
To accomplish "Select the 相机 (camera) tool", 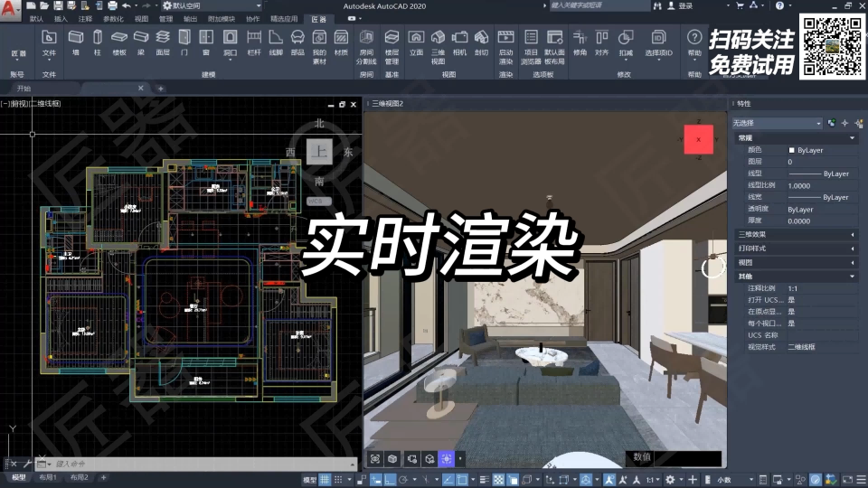I will [459, 43].
